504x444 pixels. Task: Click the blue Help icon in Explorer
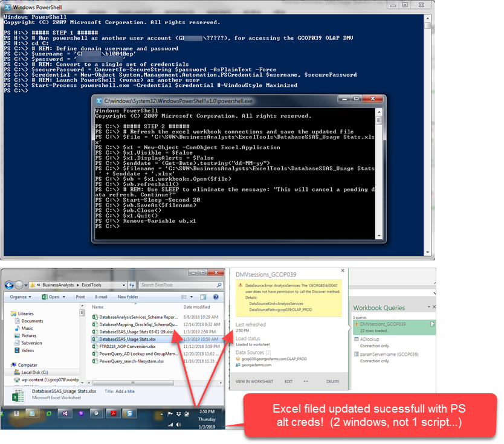point(216,297)
